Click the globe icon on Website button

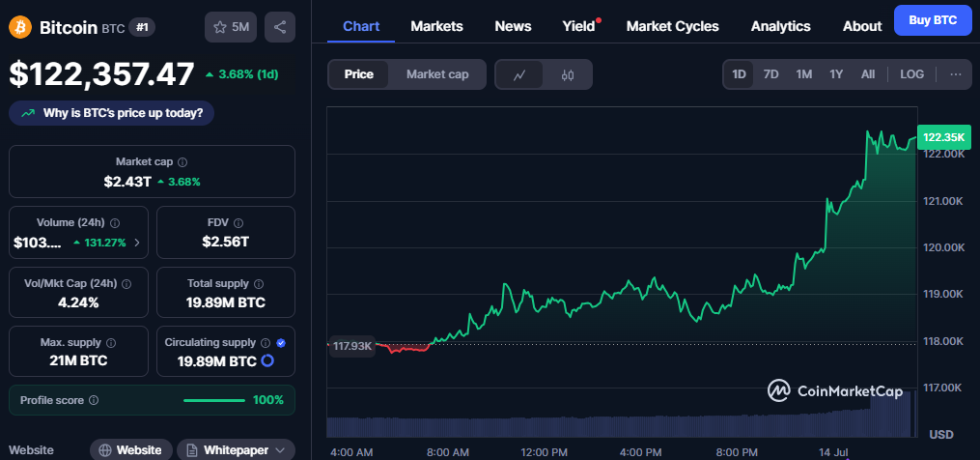click(105, 450)
